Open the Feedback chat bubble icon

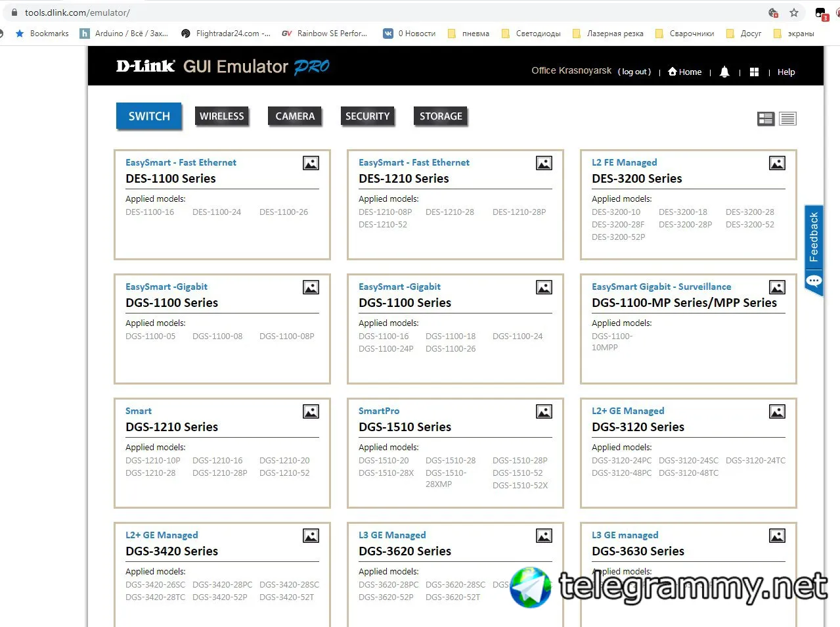point(814,281)
